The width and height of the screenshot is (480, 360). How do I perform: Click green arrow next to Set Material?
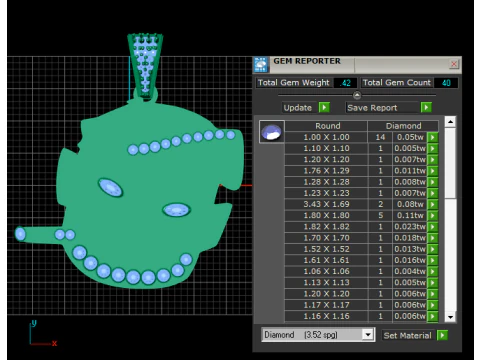pyautogui.click(x=442, y=335)
